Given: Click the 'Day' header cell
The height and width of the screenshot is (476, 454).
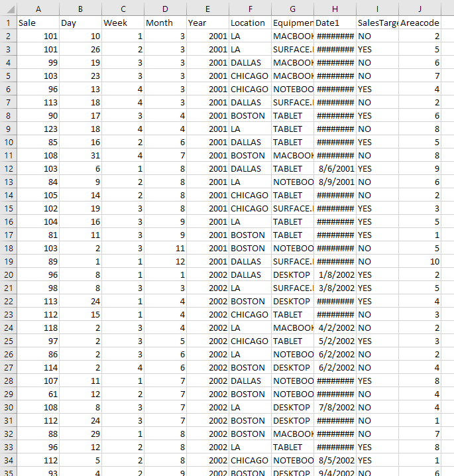Looking at the screenshot, I should tap(80, 23).
